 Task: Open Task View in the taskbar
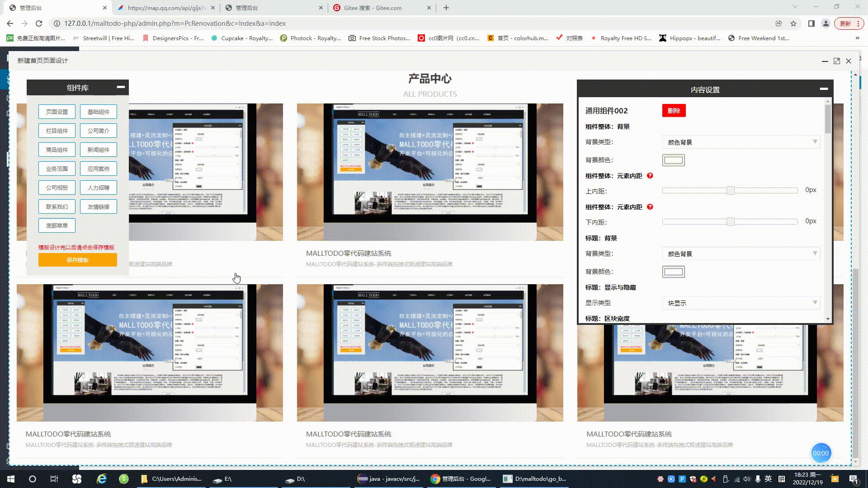(54, 479)
